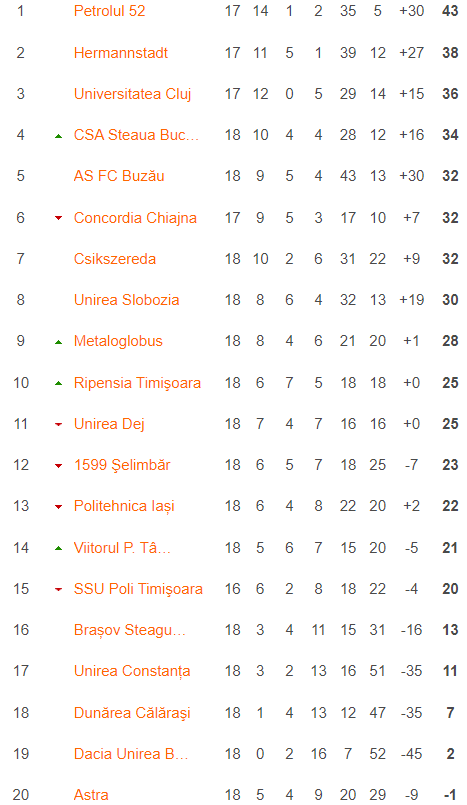Click the green up arrow beside CSA Steaua
The width and height of the screenshot is (467, 805).
pos(59,136)
